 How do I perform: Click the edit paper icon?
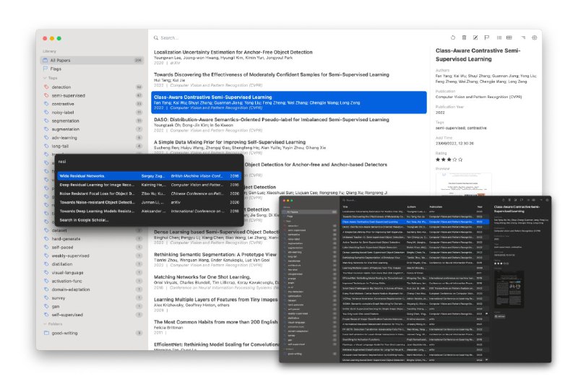[475, 38]
